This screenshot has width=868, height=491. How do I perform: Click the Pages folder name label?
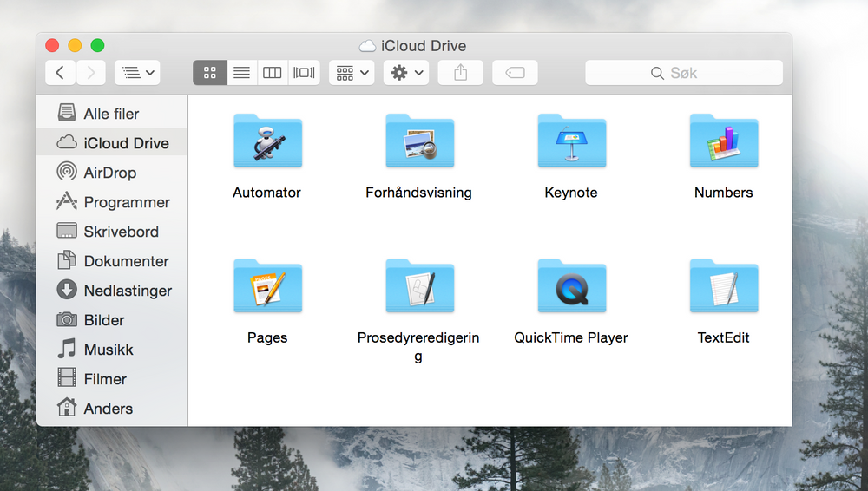click(267, 337)
